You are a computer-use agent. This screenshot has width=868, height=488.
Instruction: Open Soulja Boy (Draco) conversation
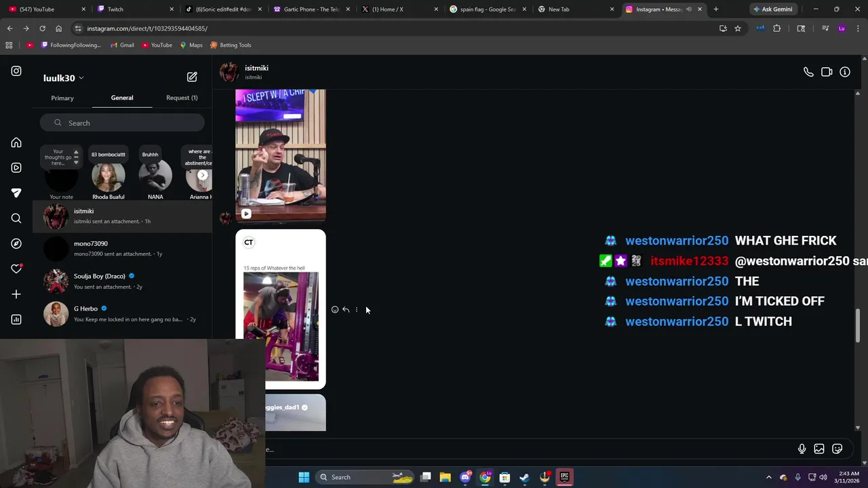coord(122,281)
